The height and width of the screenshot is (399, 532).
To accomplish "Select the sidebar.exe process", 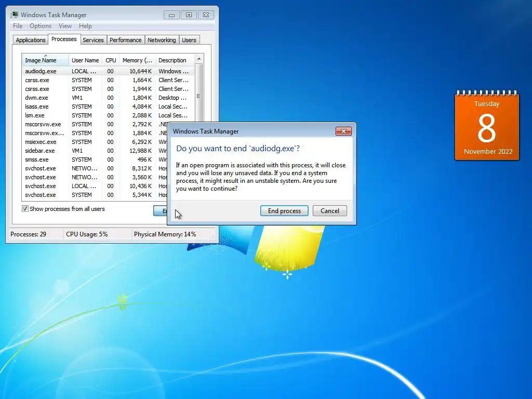I will 95,151.
